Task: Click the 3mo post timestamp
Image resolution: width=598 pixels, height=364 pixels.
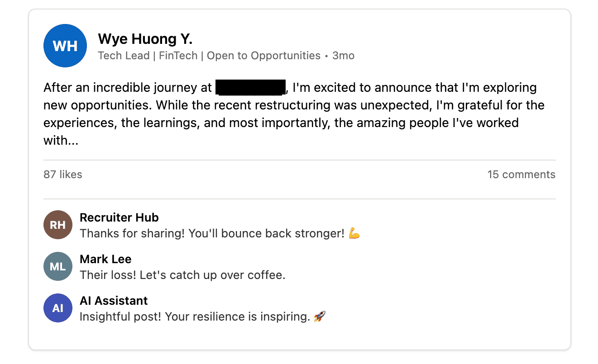Action: pos(343,56)
